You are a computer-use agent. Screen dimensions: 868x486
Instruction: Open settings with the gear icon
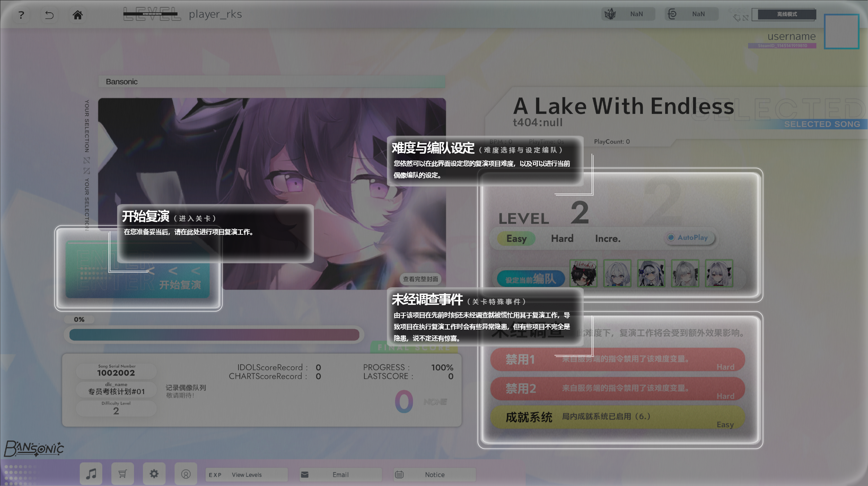coord(154,474)
